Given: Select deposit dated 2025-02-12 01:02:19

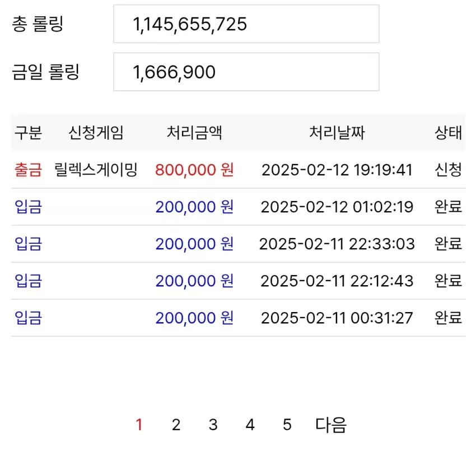Looking at the screenshot, I should click(239, 207).
